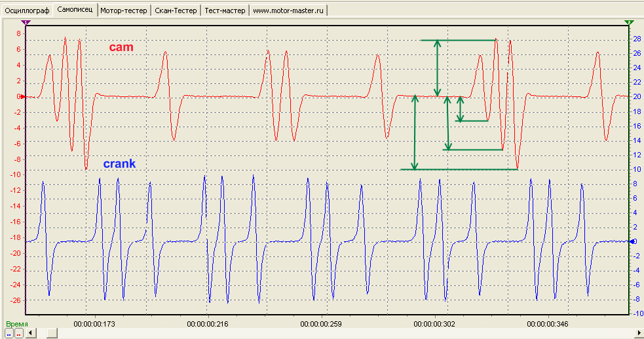Click the scrollbar left arrow button
This screenshot has height=339, width=644.
pyautogui.click(x=31, y=333)
